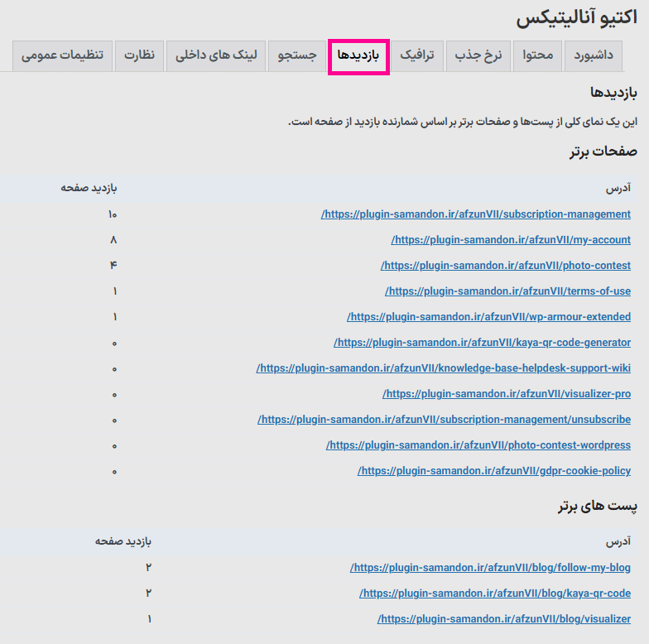The height and width of the screenshot is (644, 649).
Task: Switch to لینک های داخلی tab
Action: tap(216, 56)
